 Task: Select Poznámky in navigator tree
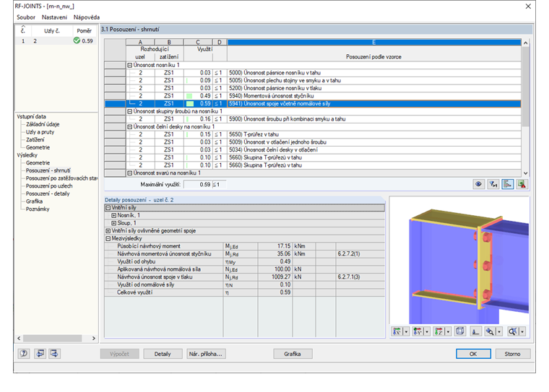(38, 209)
